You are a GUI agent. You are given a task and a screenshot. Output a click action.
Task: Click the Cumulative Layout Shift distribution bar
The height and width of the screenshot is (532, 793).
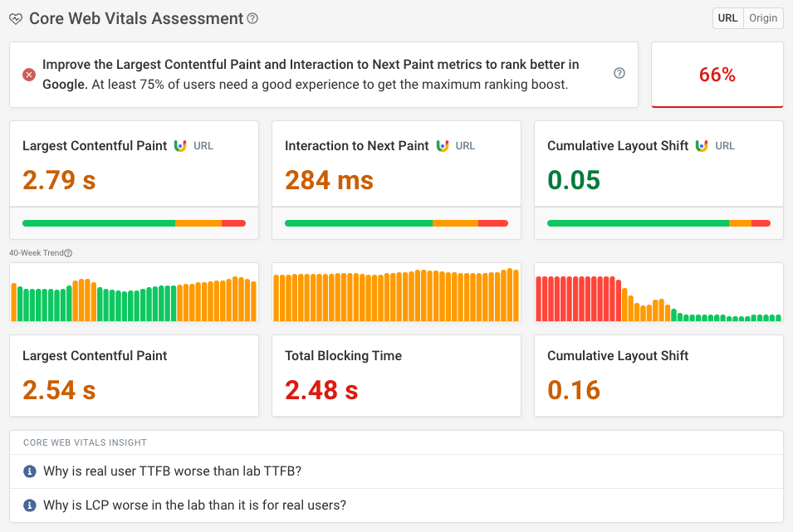tap(658, 223)
